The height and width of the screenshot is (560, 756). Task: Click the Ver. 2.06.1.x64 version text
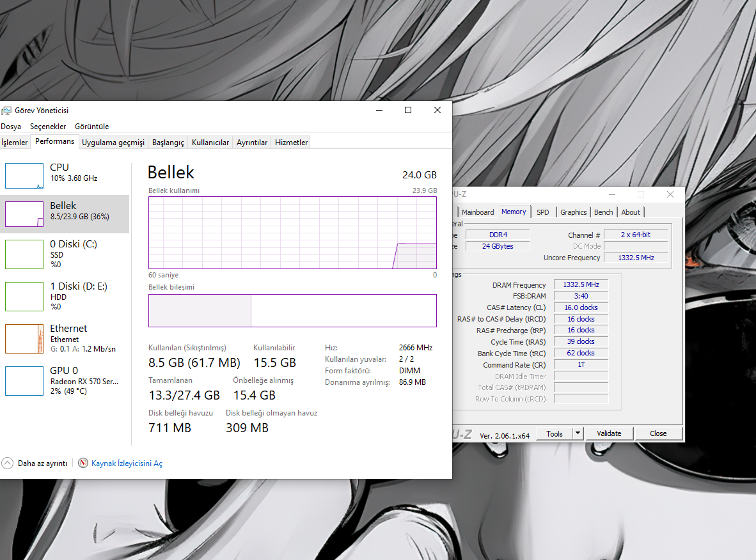tap(505, 436)
